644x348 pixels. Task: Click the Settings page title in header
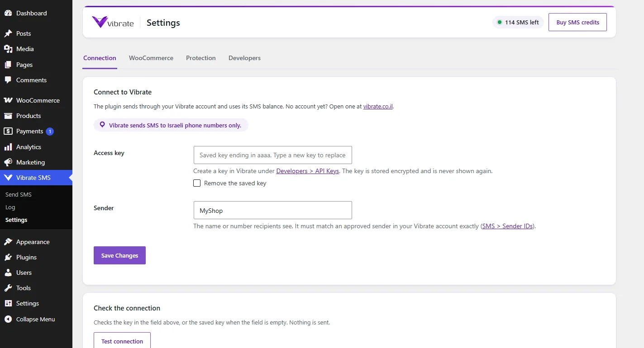pos(163,23)
